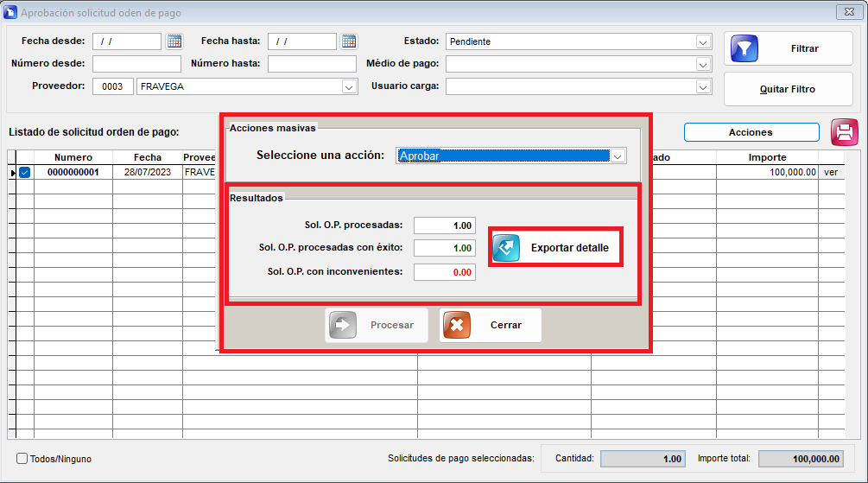Open the Seleccione una acción dropdown
The height and width of the screenshot is (483, 868).
(618, 156)
